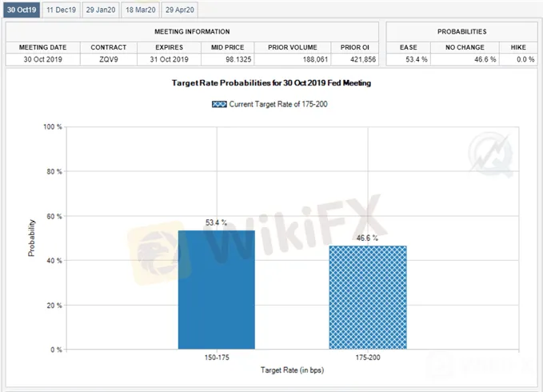Select the mid price value 98.1325
The height and width of the screenshot is (392, 543).
[x=228, y=60]
